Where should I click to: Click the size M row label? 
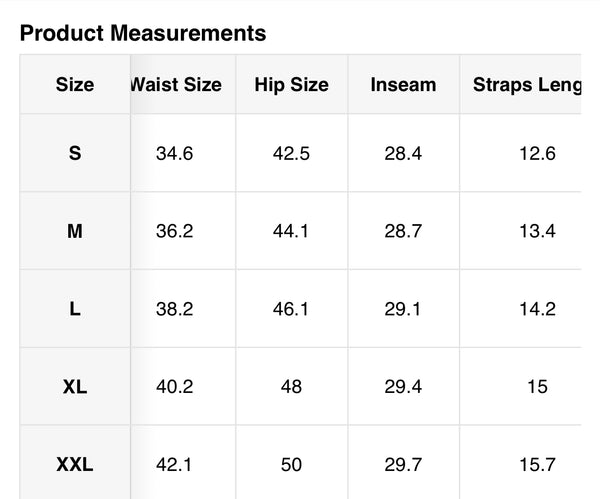pos(75,231)
